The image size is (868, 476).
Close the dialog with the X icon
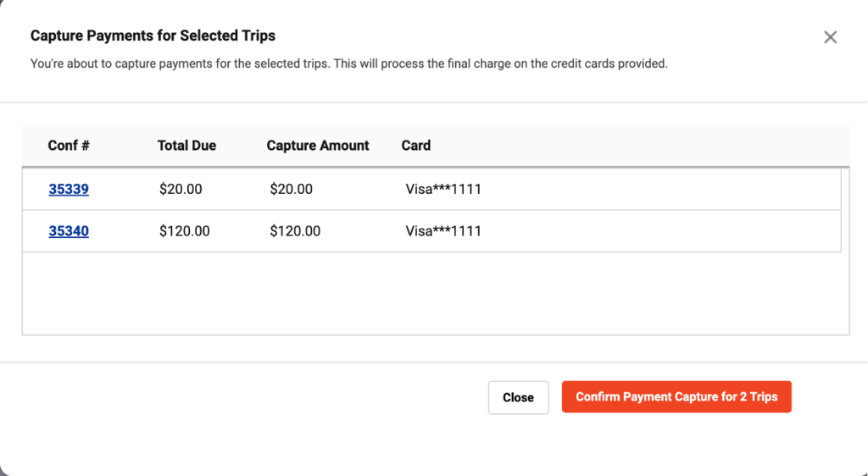(x=830, y=37)
